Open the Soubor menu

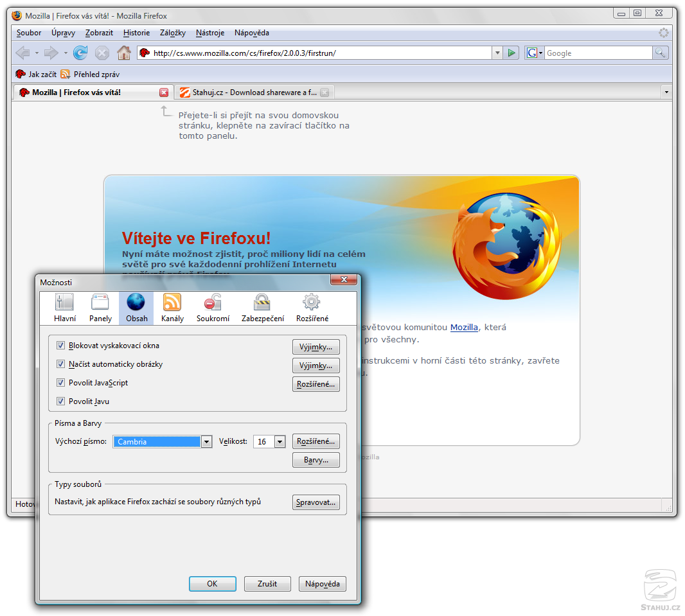(29, 33)
